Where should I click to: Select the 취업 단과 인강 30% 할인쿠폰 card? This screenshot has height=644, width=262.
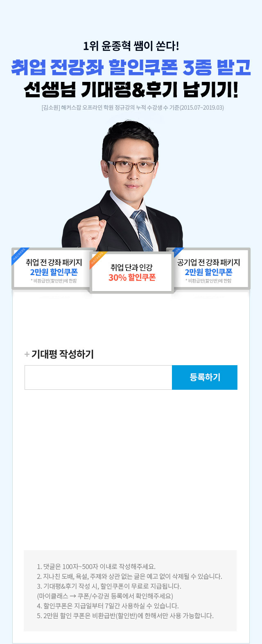132,272
